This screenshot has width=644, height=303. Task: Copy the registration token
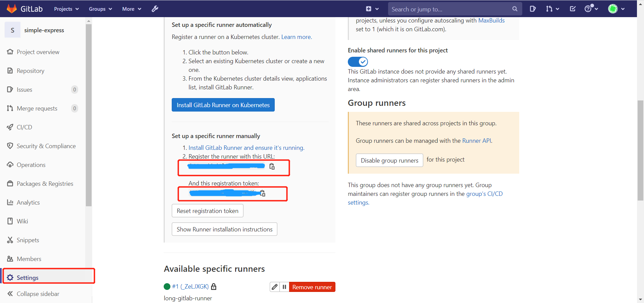[263, 193]
